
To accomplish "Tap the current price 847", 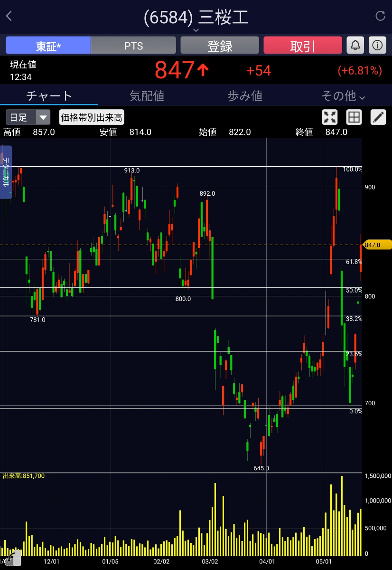I will [x=175, y=70].
